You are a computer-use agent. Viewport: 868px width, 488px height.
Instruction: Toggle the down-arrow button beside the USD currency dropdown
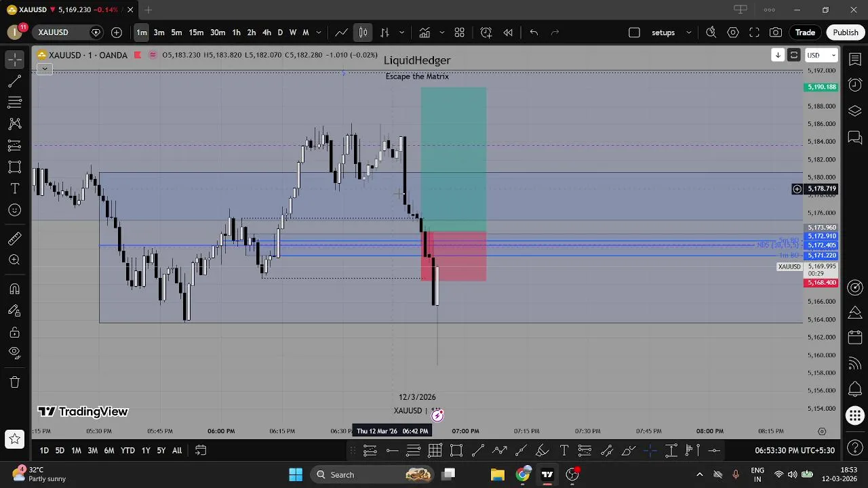pos(778,55)
